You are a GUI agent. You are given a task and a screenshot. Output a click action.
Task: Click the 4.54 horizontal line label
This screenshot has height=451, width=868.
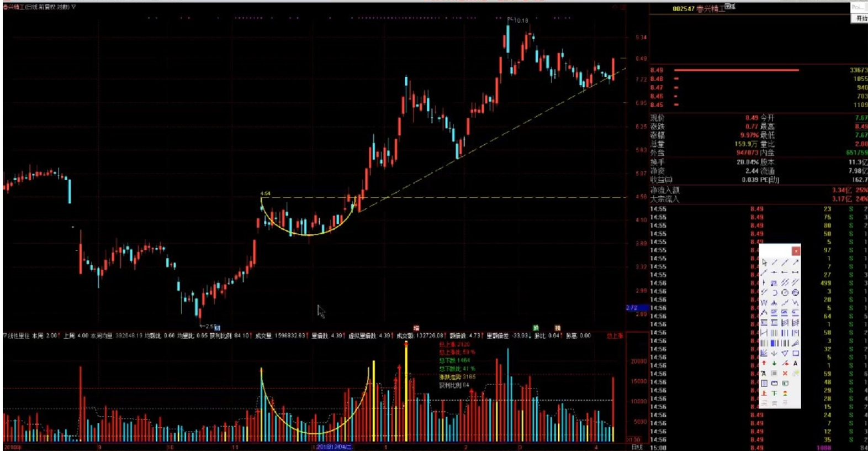266,193
